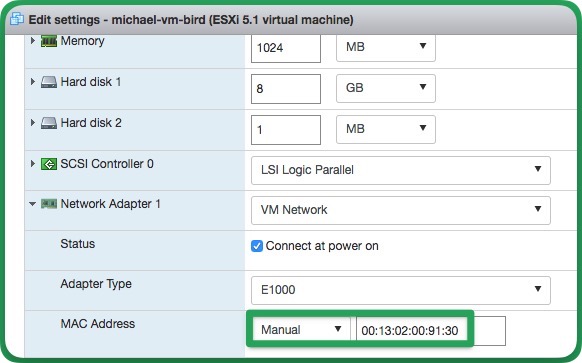Click the SCSI Controller 0 label
Screen dimensions: 582x363
pyautogui.click(x=107, y=164)
